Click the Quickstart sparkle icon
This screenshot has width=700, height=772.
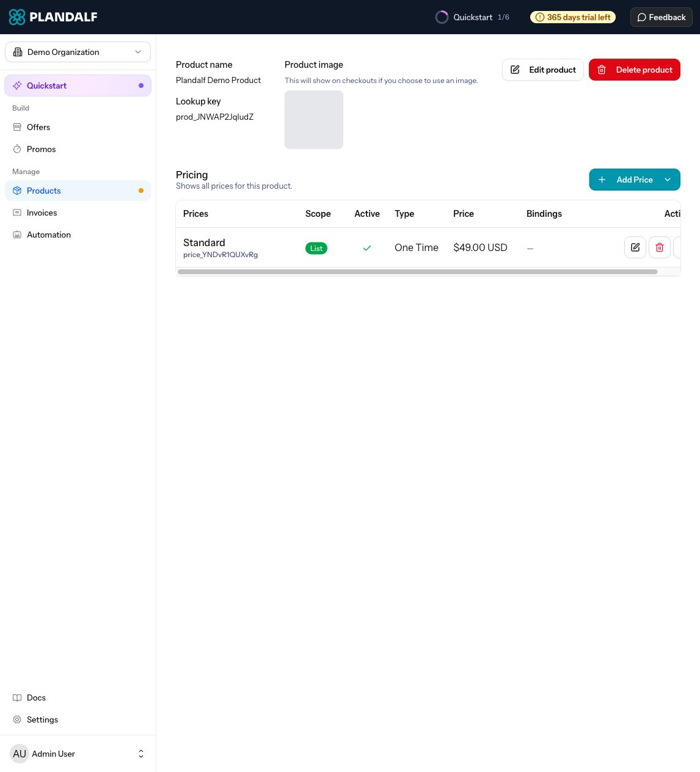[x=17, y=86]
